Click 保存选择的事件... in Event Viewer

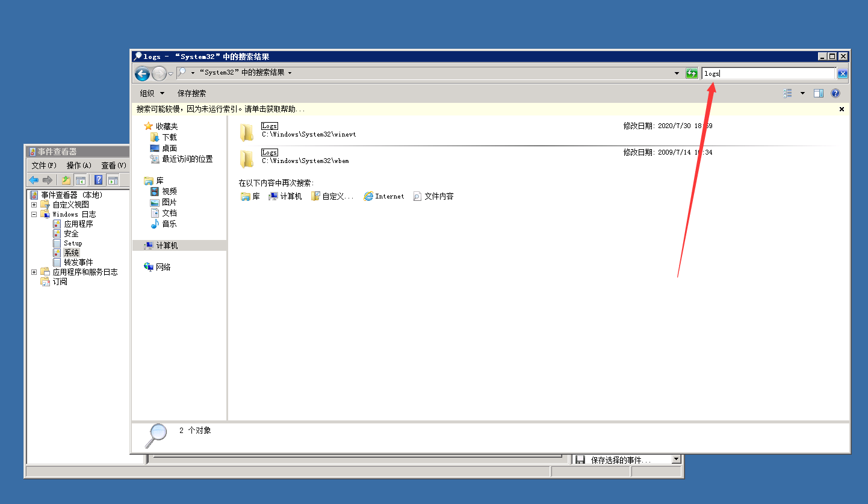tap(621, 460)
